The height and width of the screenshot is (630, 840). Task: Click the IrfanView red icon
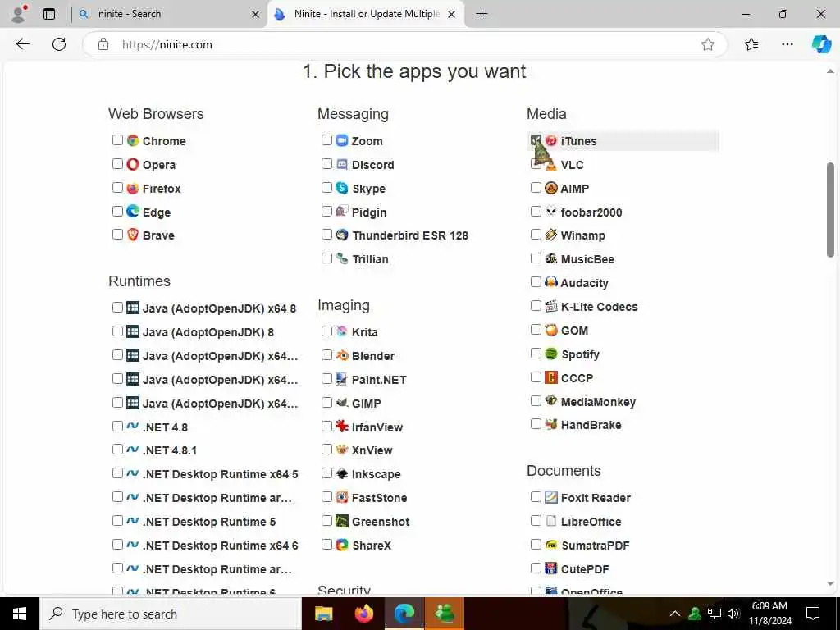342,427
